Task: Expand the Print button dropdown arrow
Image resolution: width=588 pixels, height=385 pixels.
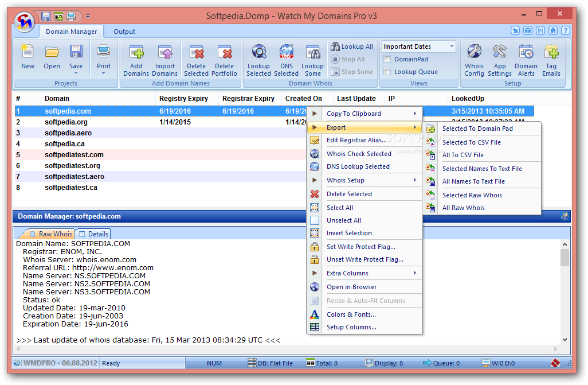Action: (x=104, y=73)
